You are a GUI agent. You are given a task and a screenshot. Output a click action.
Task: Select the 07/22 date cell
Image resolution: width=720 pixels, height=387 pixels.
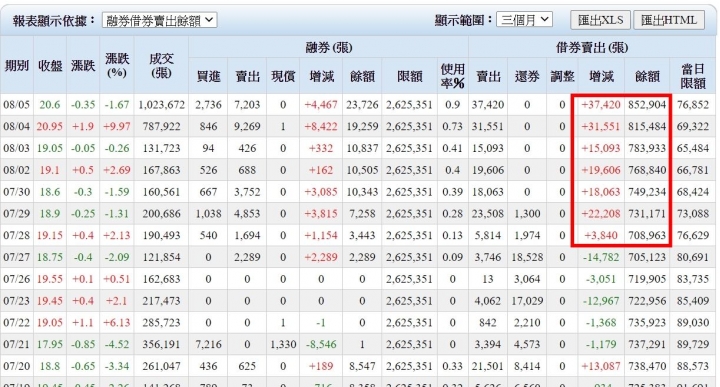click(x=17, y=323)
